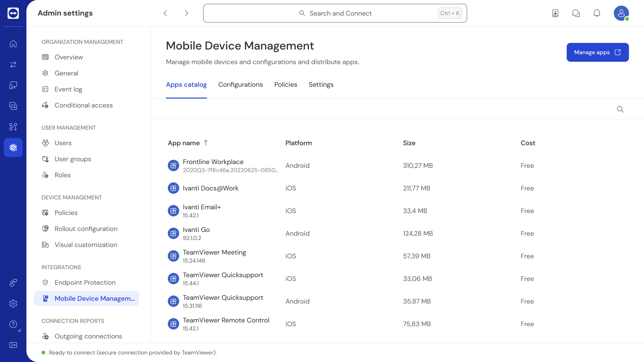Open the chat bubbles icon

pos(576,13)
